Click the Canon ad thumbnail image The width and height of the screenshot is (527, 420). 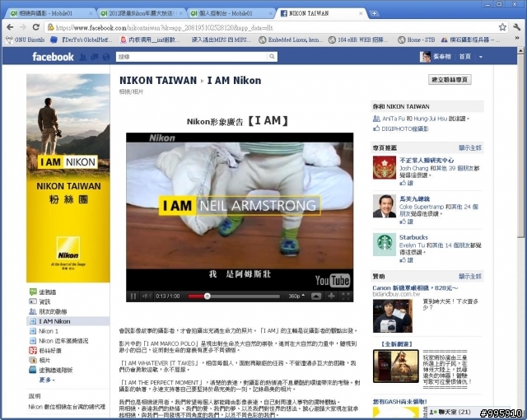(x=393, y=316)
